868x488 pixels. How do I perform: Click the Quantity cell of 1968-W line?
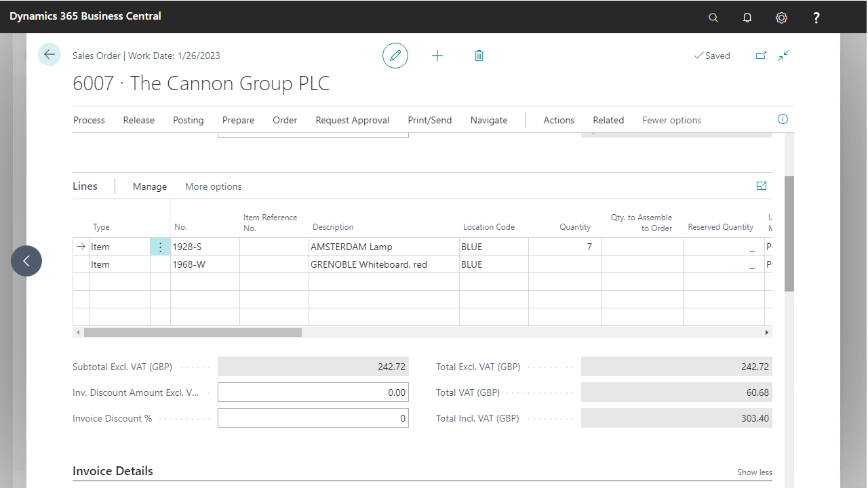pyautogui.click(x=565, y=264)
